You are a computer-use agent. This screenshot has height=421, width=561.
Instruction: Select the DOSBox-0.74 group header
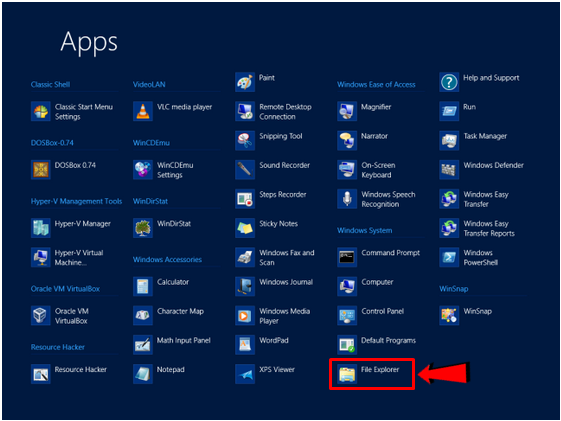(52, 143)
